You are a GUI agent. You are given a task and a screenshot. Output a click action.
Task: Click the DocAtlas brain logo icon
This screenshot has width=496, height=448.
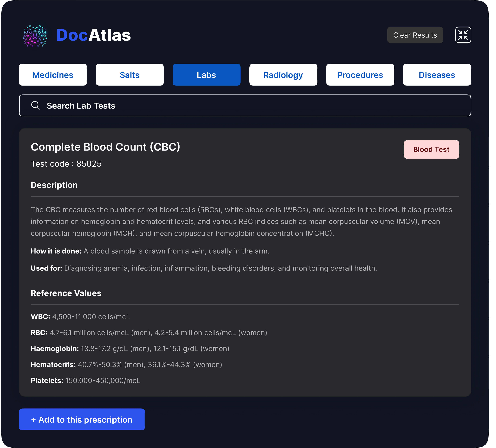point(35,36)
